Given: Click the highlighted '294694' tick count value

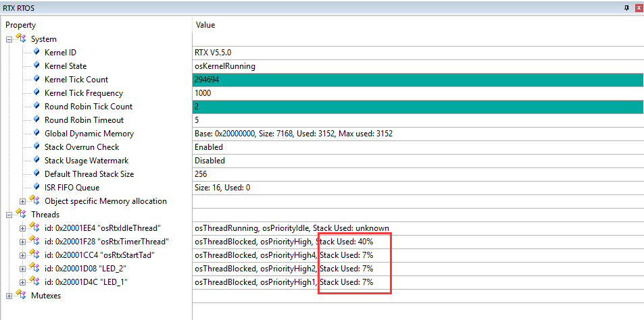Looking at the screenshot, I should pos(418,80).
